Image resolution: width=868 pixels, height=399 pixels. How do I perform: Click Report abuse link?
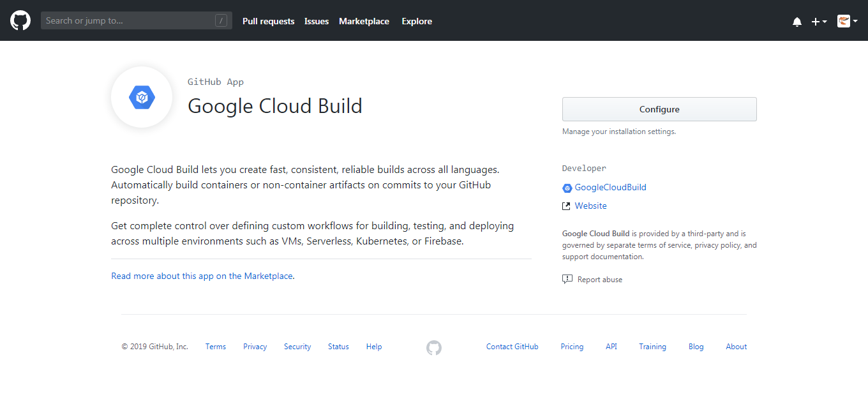pos(599,280)
